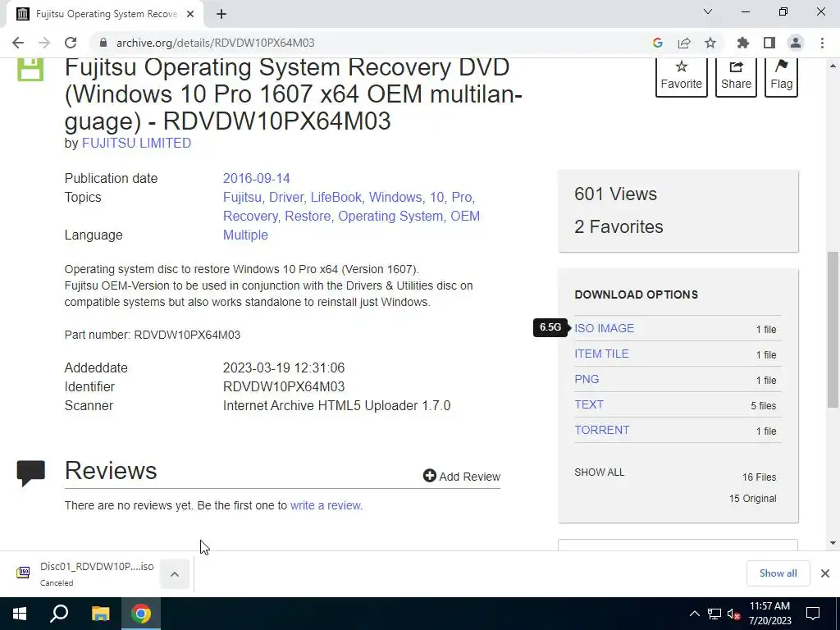Screen dimensions: 840x630
Task: Open the Chrome extensions puzzle icon
Action: pyautogui.click(x=742, y=43)
